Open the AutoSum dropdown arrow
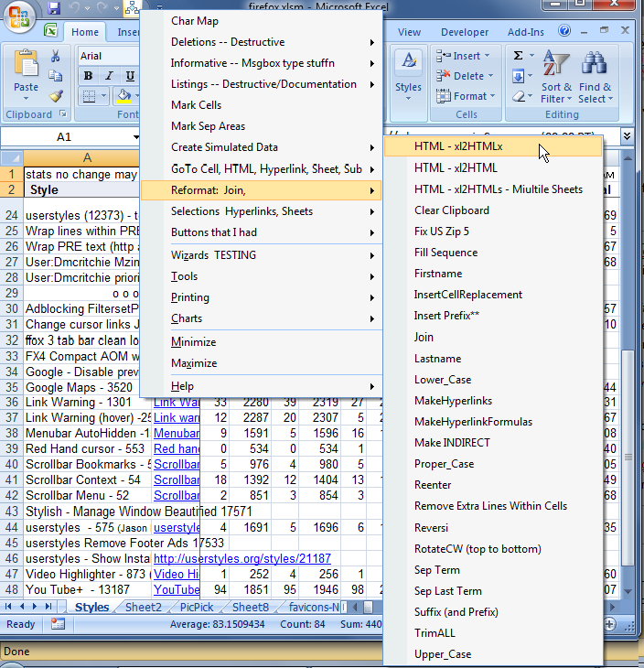The width and height of the screenshot is (644, 668). 531,56
